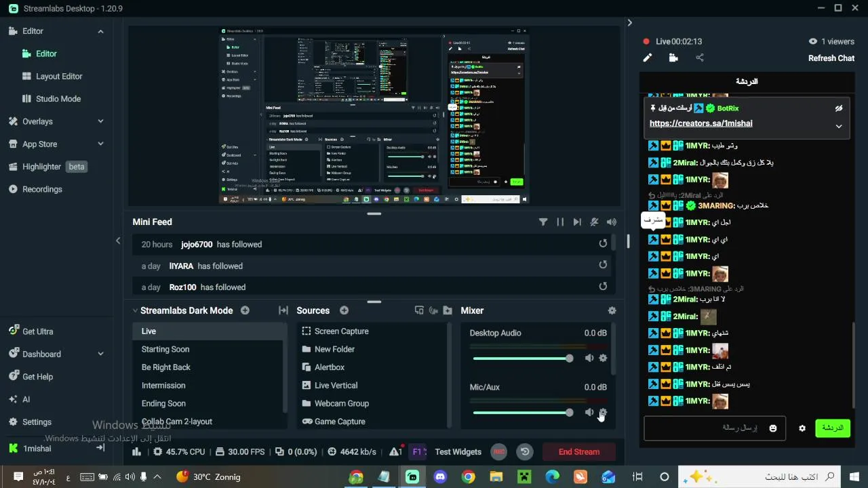Open performance stats chart icon
The width and height of the screenshot is (868, 488).
pyautogui.click(x=137, y=451)
